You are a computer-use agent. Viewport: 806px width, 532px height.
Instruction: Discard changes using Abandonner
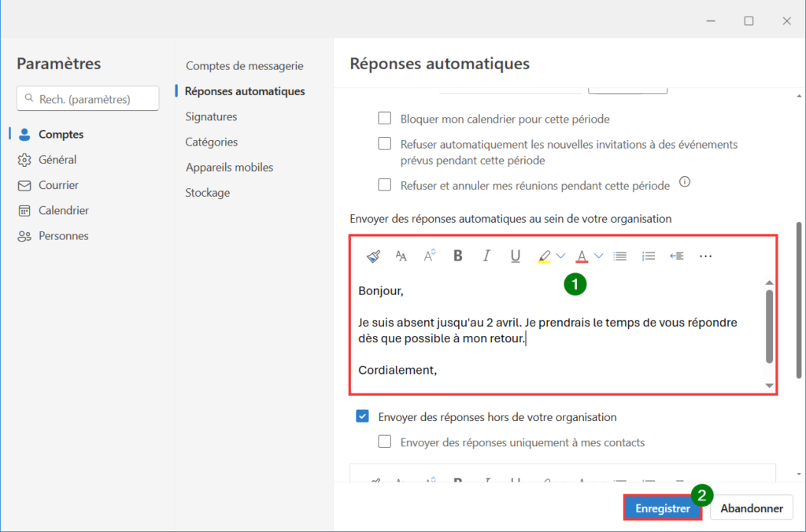pos(751,508)
